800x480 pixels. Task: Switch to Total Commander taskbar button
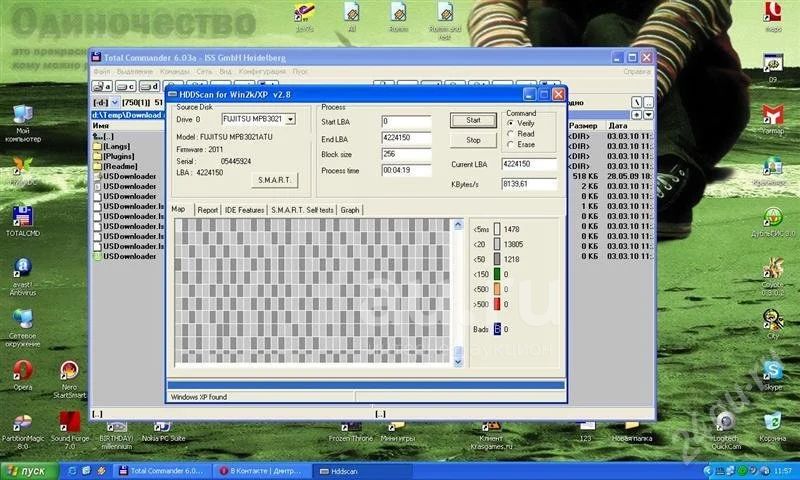[x=162, y=471]
